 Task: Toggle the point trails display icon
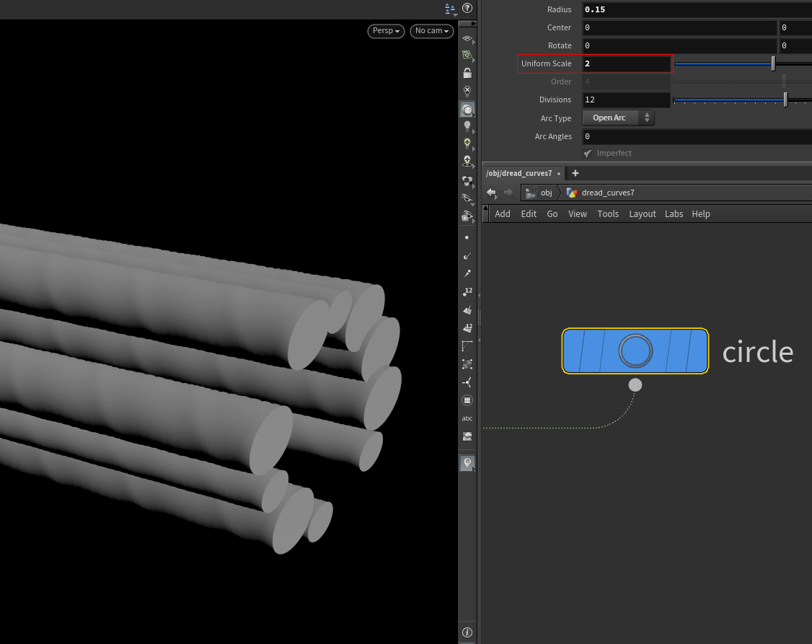tap(467, 273)
